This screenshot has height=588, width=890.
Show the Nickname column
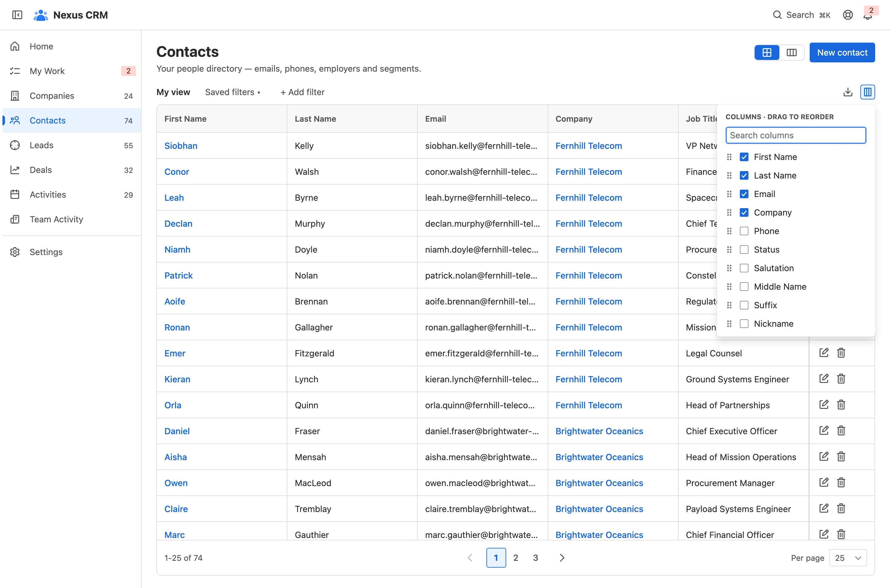(x=744, y=324)
